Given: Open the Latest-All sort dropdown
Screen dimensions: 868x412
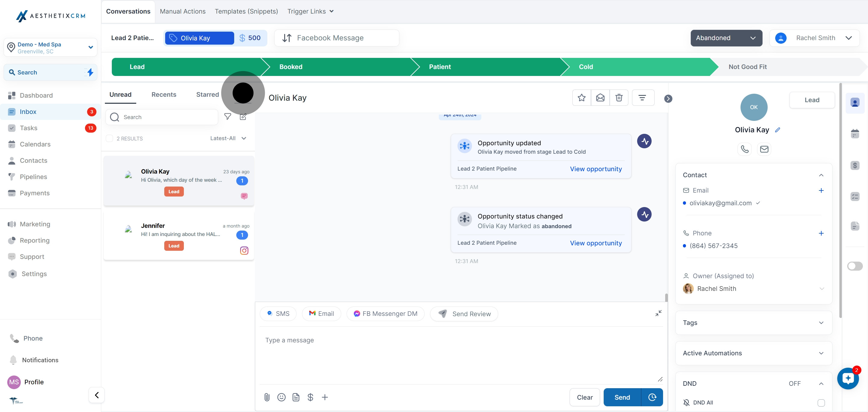Looking at the screenshot, I should coord(228,138).
